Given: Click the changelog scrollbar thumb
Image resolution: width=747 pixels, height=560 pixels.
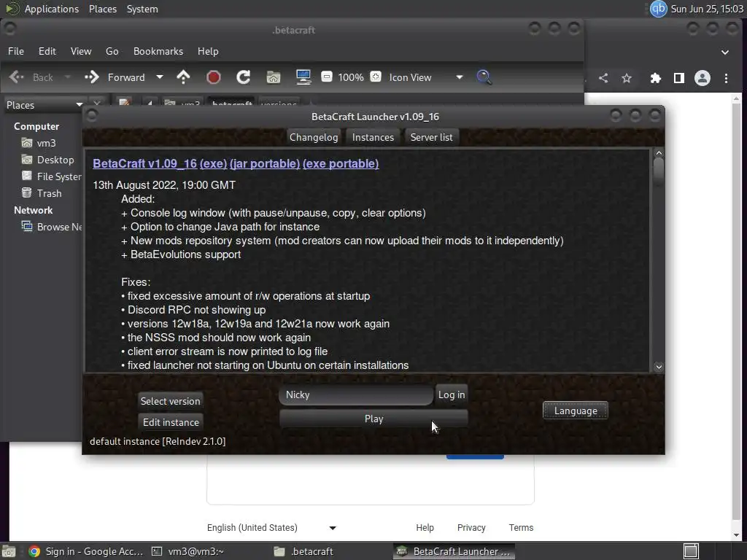Looking at the screenshot, I should pos(659,171).
